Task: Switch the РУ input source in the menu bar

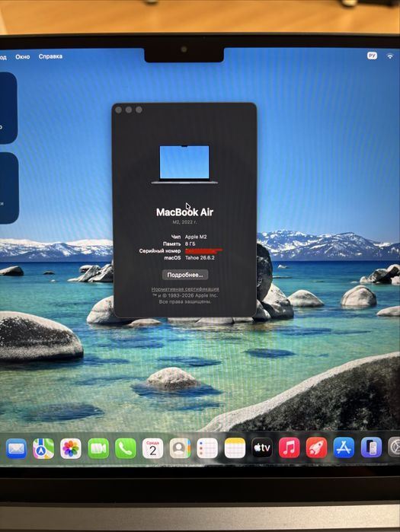Action: pyautogui.click(x=372, y=56)
